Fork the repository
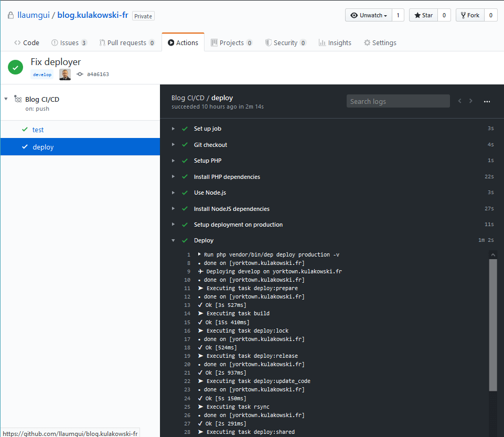 [469, 15]
